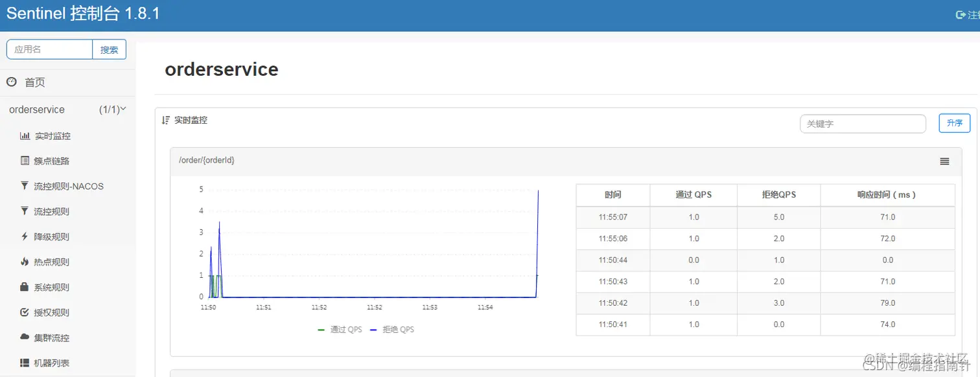Click the 11:50:43 time cell
Screen dimensions: 980x377
coord(613,281)
